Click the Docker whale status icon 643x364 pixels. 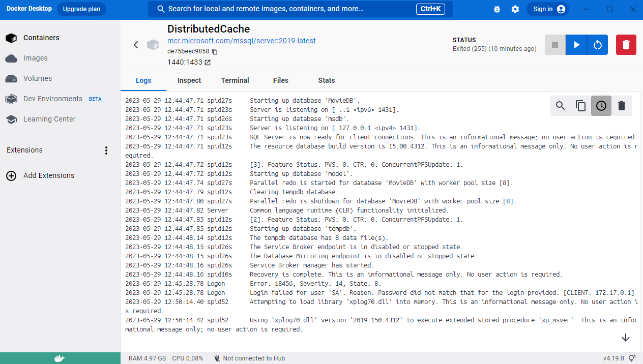point(60,358)
